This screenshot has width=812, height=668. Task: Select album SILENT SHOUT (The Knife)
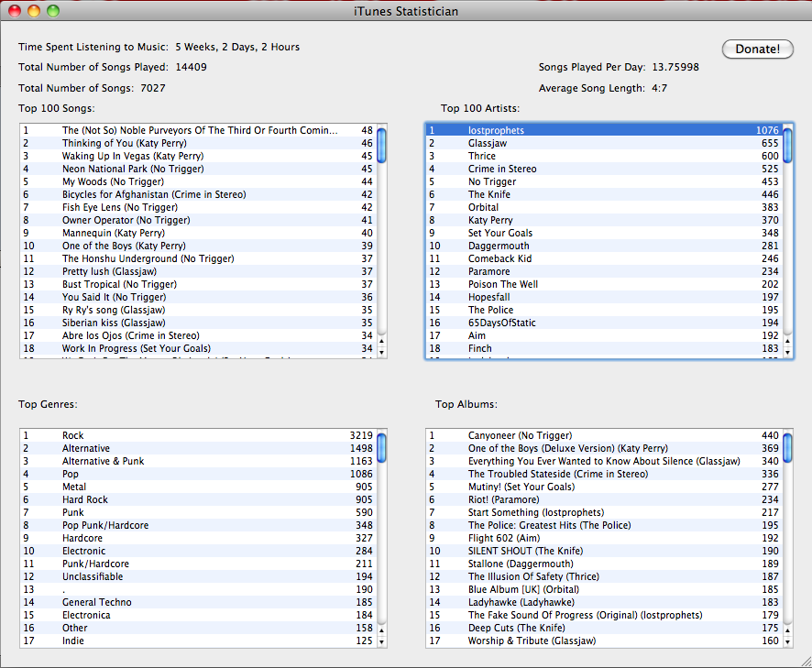coord(604,551)
